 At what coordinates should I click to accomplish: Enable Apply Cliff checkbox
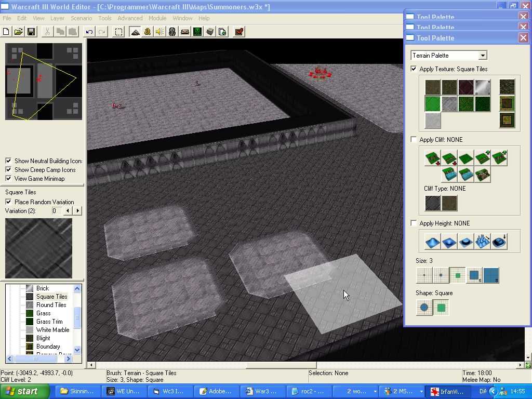(414, 139)
